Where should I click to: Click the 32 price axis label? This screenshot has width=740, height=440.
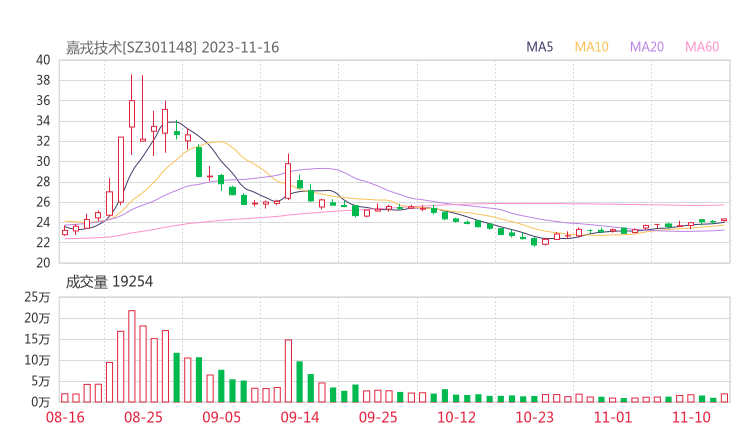43,141
